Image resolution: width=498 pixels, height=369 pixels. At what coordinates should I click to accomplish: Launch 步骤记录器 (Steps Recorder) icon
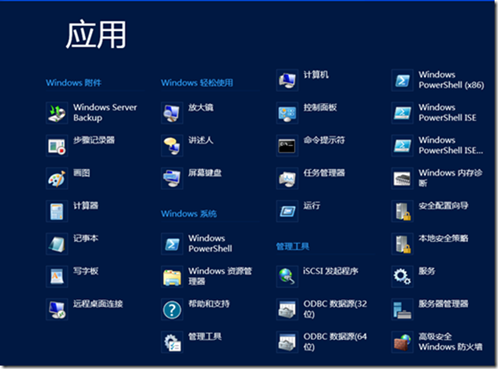click(x=57, y=146)
